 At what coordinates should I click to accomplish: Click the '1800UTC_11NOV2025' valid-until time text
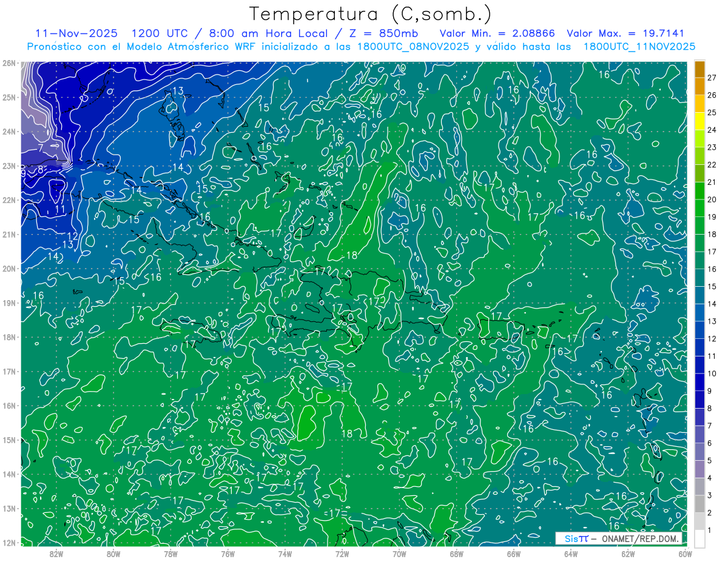pos(639,47)
